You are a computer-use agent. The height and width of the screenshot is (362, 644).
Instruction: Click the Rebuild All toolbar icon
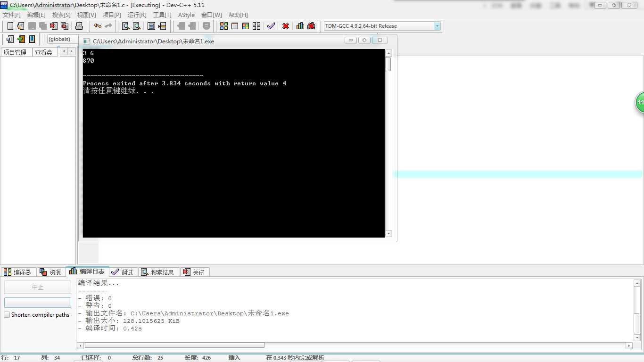tap(256, 26)
